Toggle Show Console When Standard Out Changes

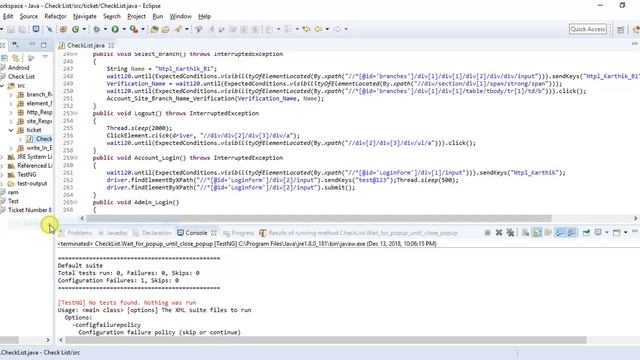pos(560,233)
